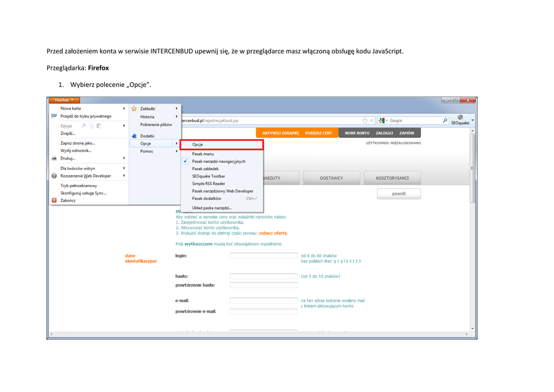Choose Pobieranie plików from the menu
Viewport: 554px width, 392px height.
click(156, 124)
